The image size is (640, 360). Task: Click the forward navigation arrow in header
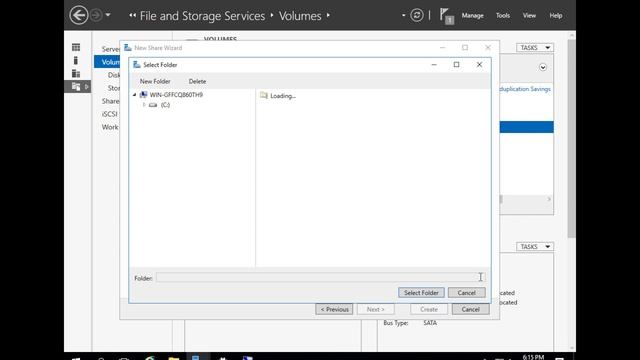(96, 16)
